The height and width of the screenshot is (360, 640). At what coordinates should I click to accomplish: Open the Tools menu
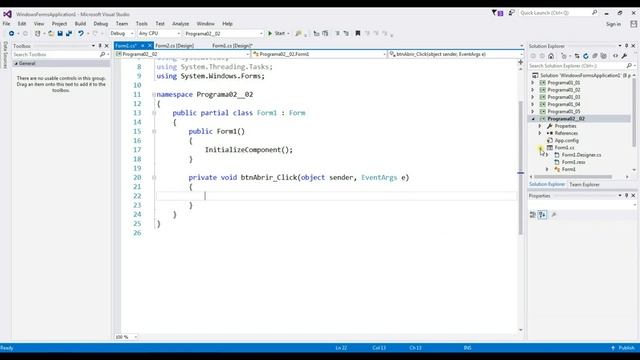(x=142, y=24)
